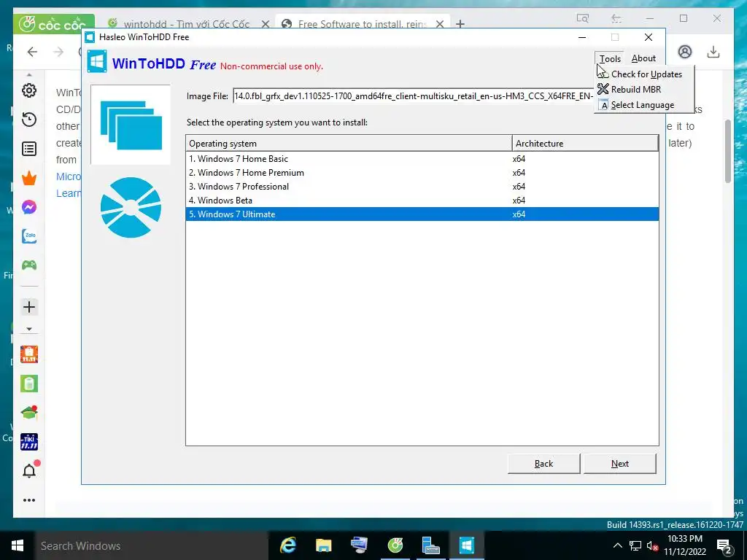The height and width of the screenshot is (560, 747).
Task: Select Windows 7 Ultimate row
Action: [422, 214]
